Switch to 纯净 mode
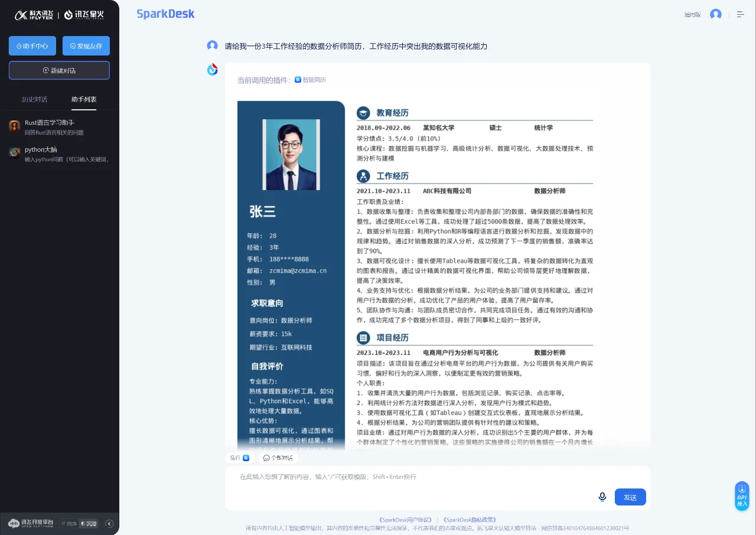 coord(69,523)
